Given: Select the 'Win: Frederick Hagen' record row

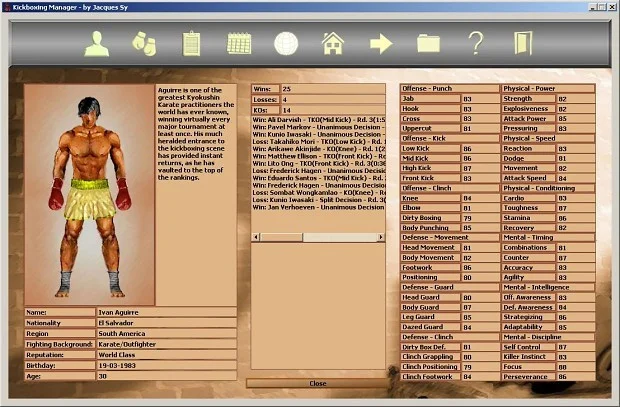Looking at the screenshot, I should point(319,185).
